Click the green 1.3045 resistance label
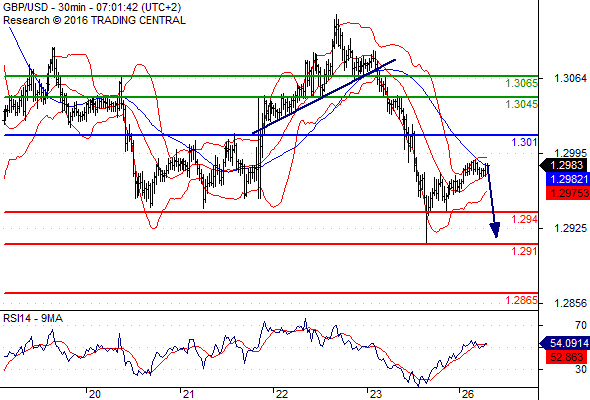 [521, 104]
